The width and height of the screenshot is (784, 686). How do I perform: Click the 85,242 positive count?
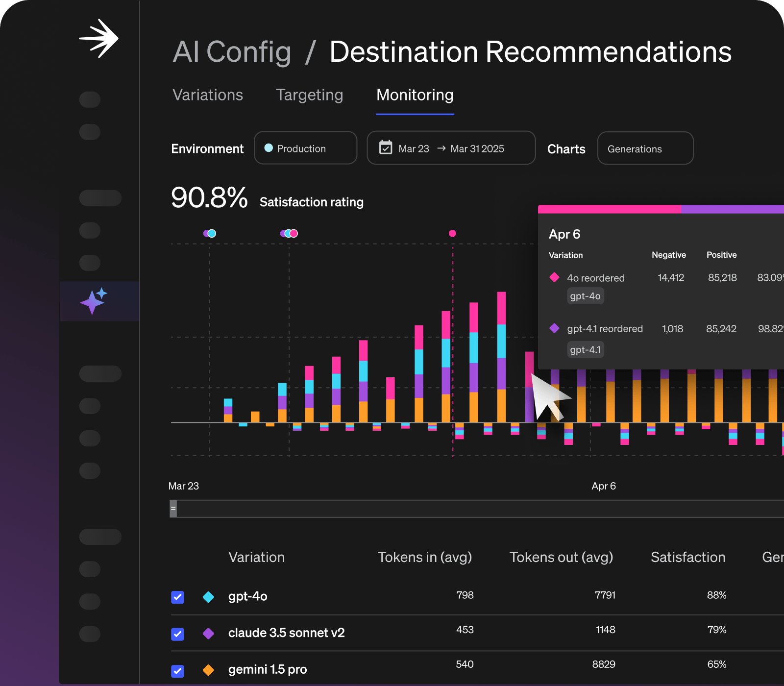pyautogui.click(x=721, y=329)
